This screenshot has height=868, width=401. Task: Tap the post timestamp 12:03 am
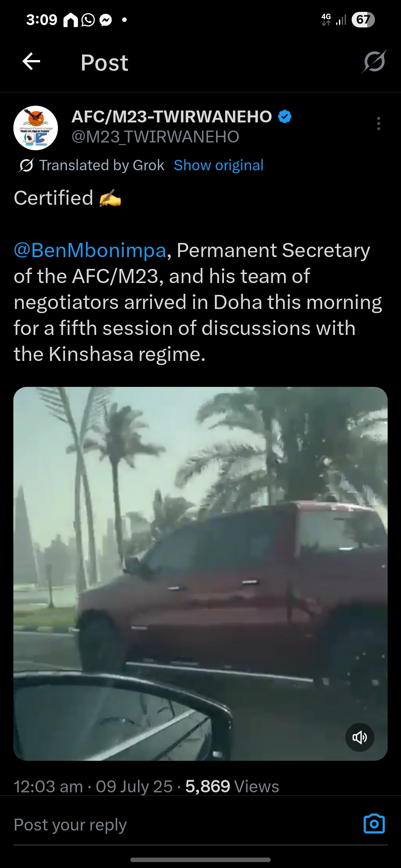click(48, 786)
